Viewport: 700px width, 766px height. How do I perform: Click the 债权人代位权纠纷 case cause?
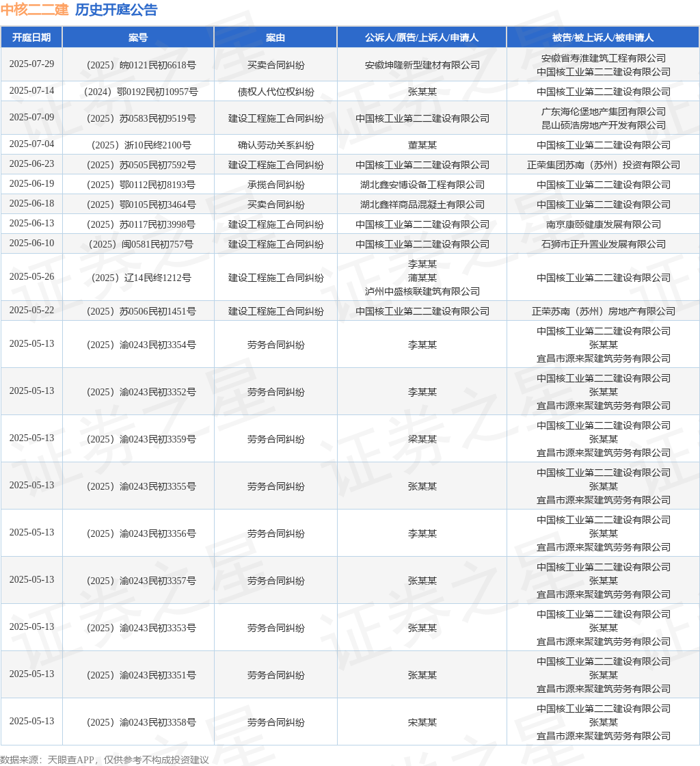[x=275, y=92]
